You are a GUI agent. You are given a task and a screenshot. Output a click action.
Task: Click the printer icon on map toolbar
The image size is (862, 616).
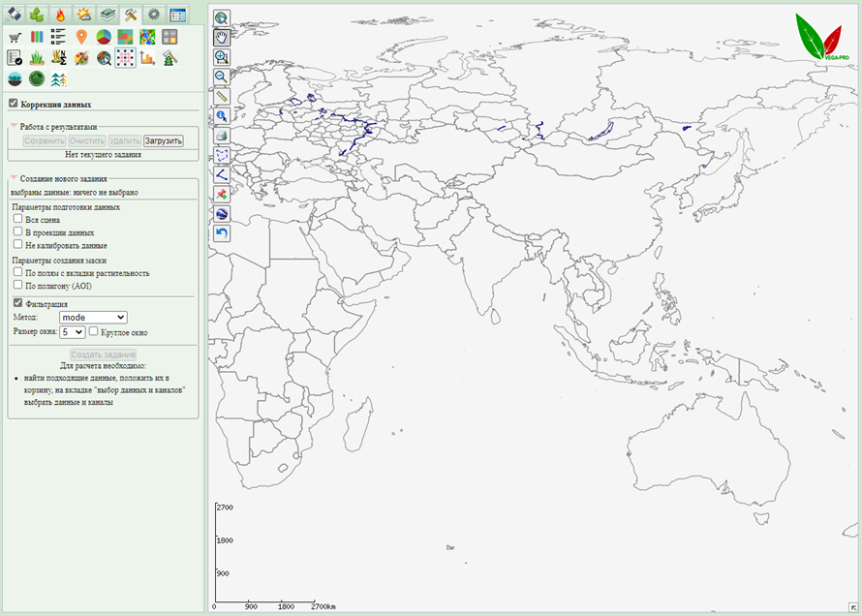click(222, 136)
